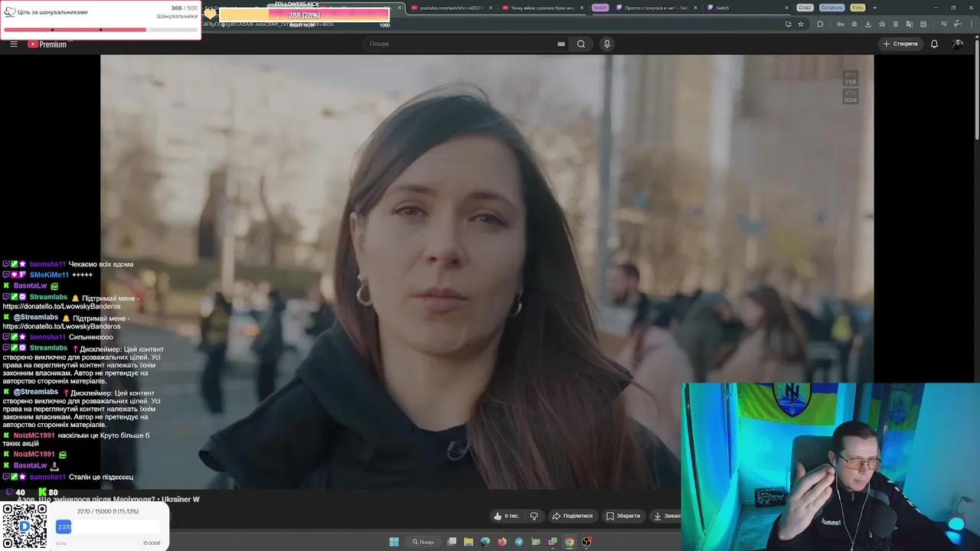980x551 pixels.
Task: Click the password key extension icon
Action: 841,24
